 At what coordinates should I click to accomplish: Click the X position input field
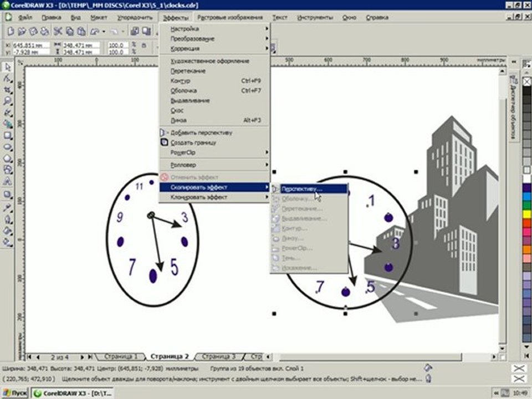31,45
